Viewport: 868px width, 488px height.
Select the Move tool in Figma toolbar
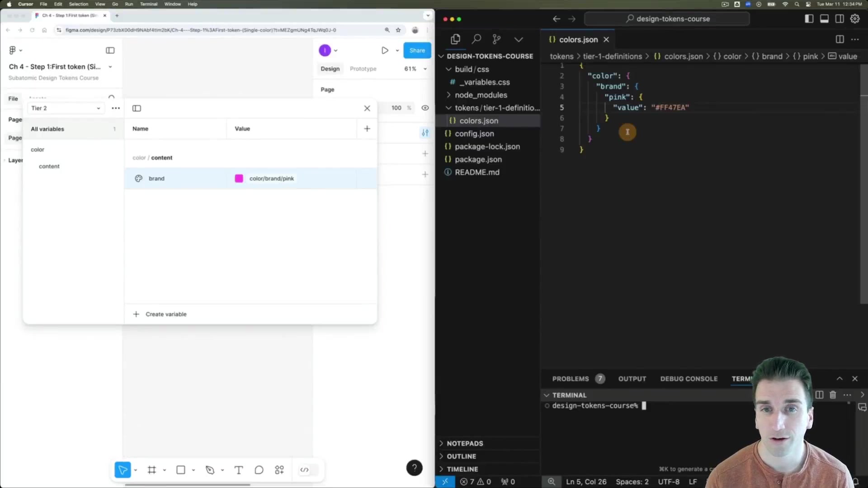(123, 470)
